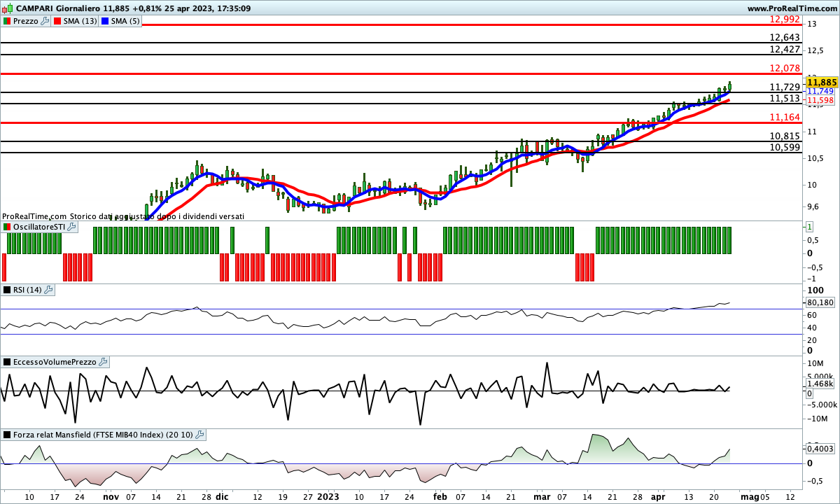This screenshot has width=840, height=504.
Task: Click the Prezzo red-green color swatch
Action: pos(7,21)
